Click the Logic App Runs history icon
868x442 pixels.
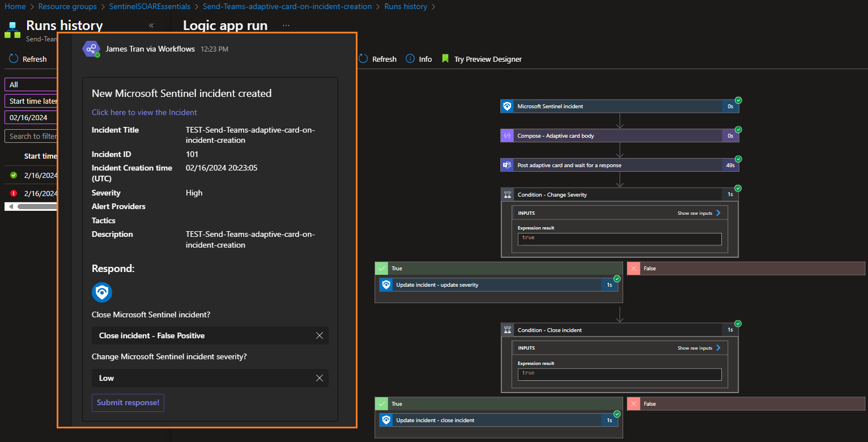(12, 30)
